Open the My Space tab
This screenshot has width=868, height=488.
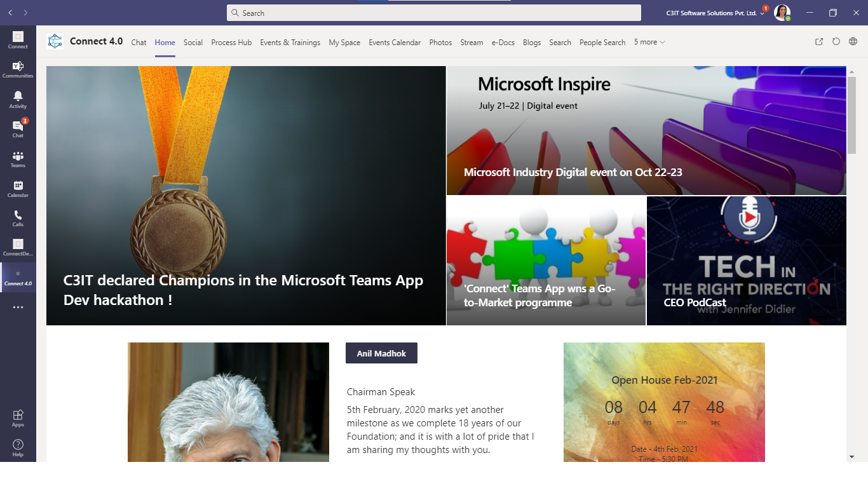pos(344,43)
